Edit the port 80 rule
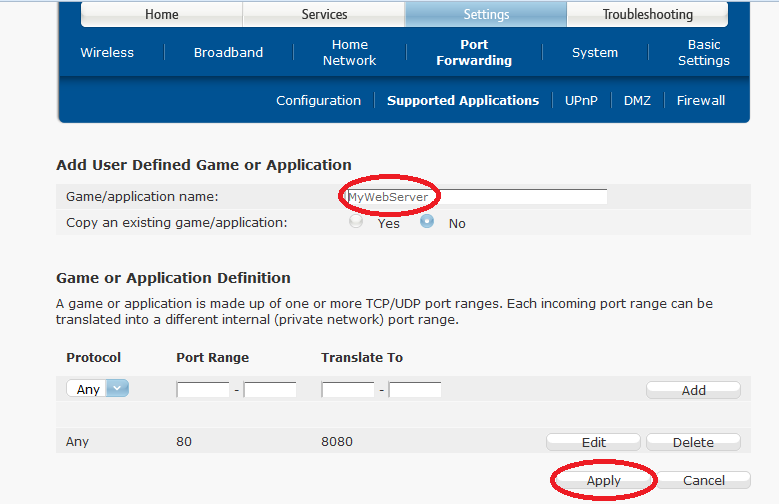Image resolution: width=779 pixels, height=504 pixels. point(593,442)
